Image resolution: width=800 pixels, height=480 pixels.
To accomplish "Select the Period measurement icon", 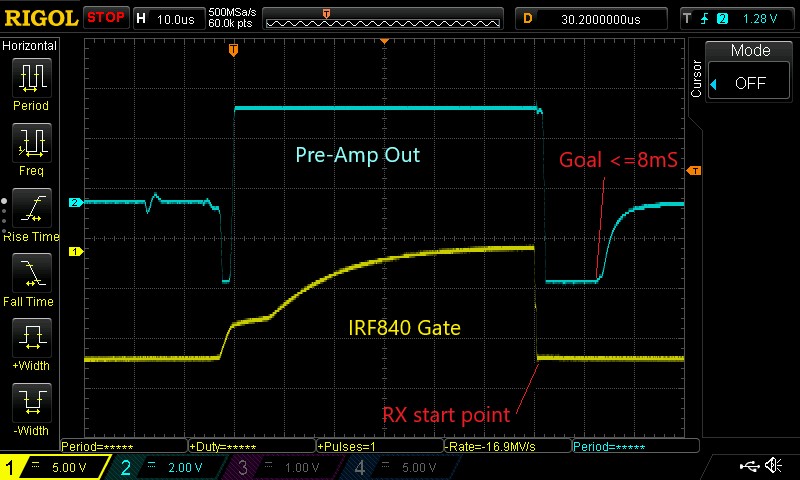I will [x=32, y=78].
